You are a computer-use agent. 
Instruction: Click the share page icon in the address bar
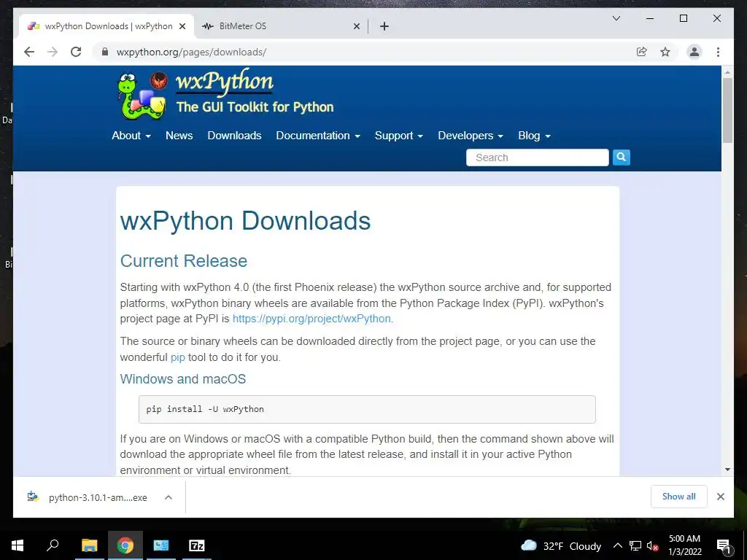642,52
